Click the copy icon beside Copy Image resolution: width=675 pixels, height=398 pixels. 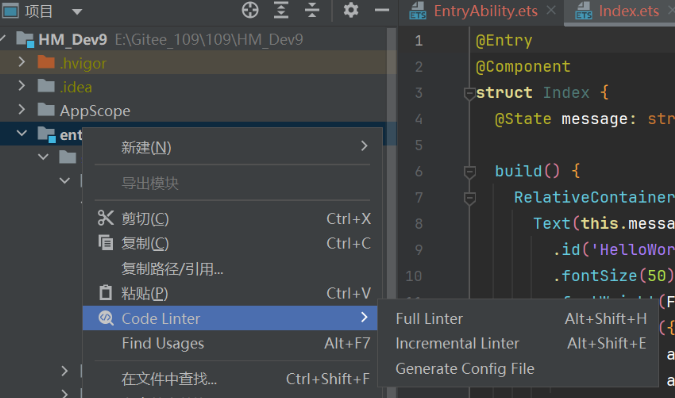(105, 243)
